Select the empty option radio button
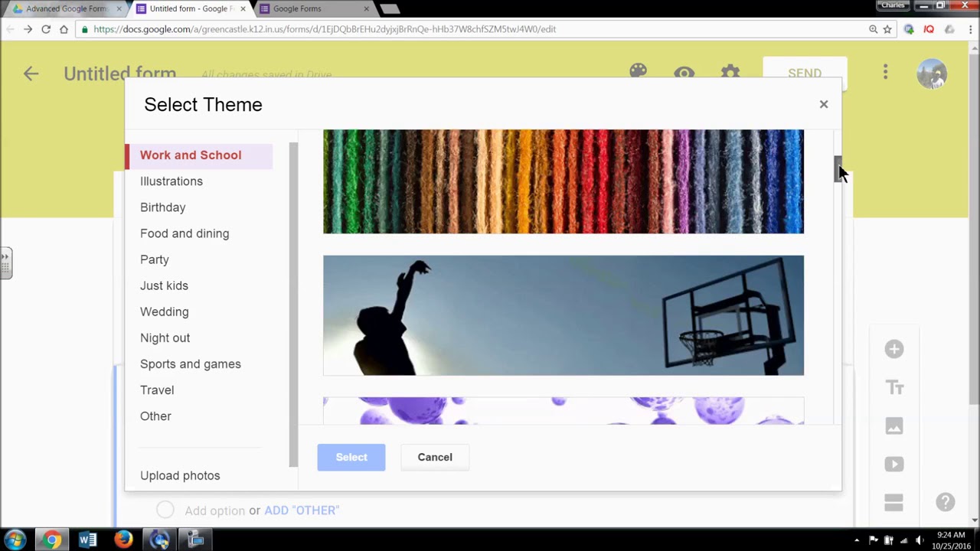 coord(165,510)
